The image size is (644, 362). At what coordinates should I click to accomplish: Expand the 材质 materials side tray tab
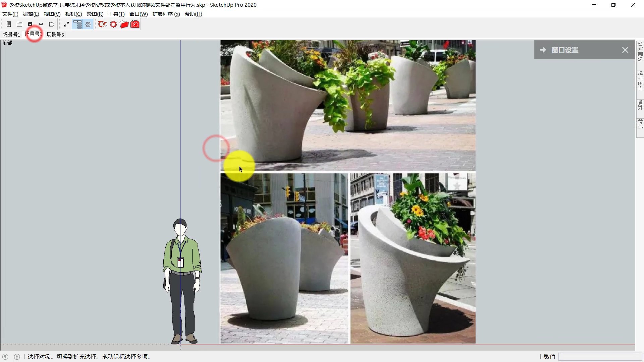click(640, 124)
